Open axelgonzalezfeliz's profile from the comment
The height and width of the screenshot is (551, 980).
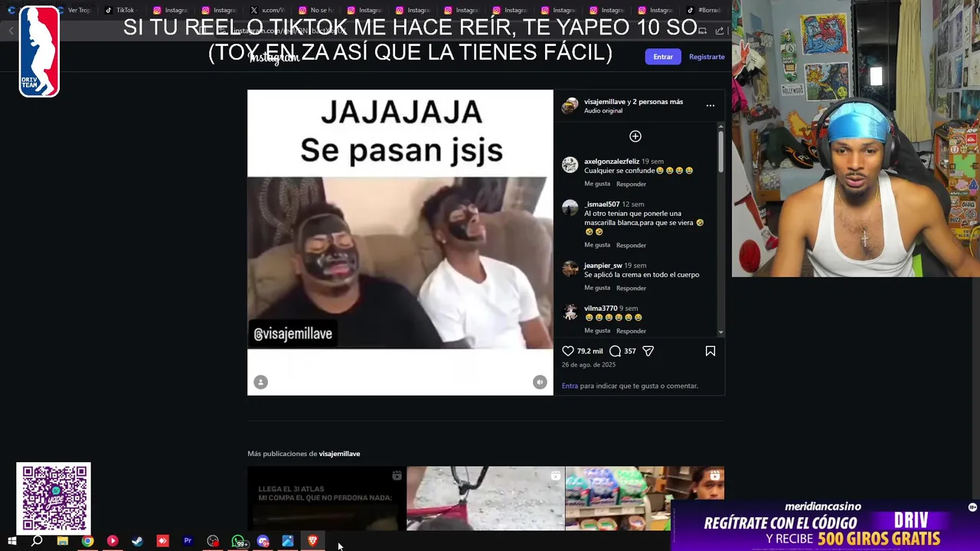click(x=612, y=161)
